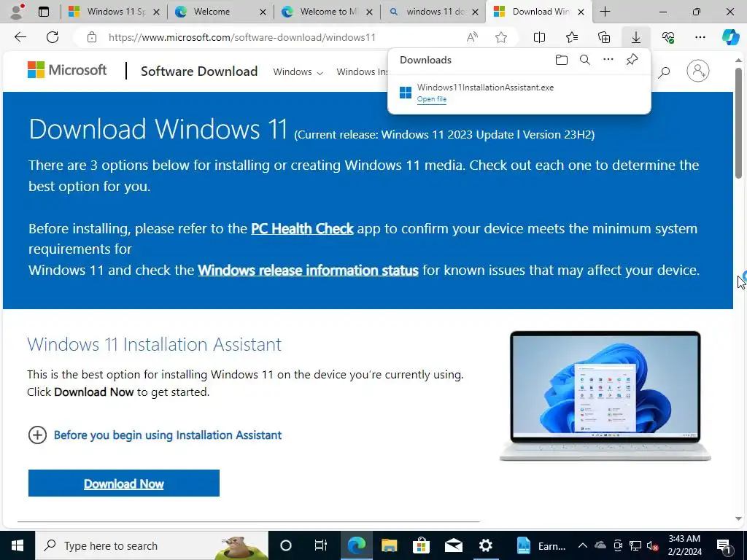Click the Software Download heading link

coord(199,71)
